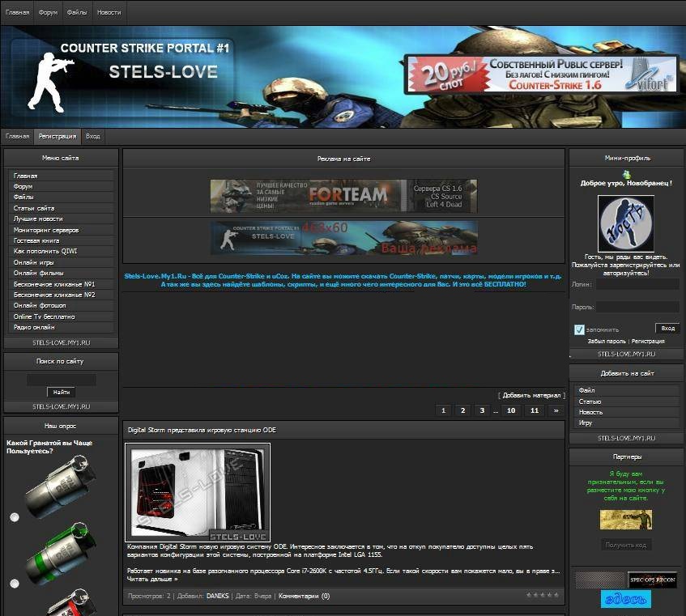Viewport: 686px width, 616px height.
Task: Click "Читать дальше »" under the article
Action: click(152, 579)
